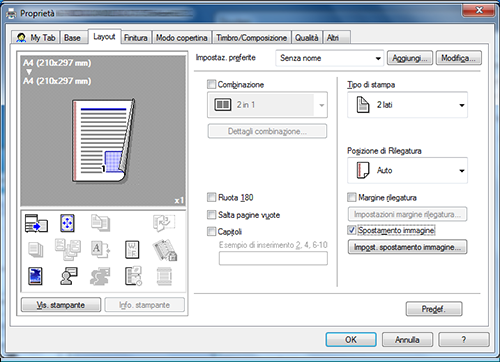500x362 pixels.
Task: Go to the Finitura tab
Action: [x=136, y=38]
